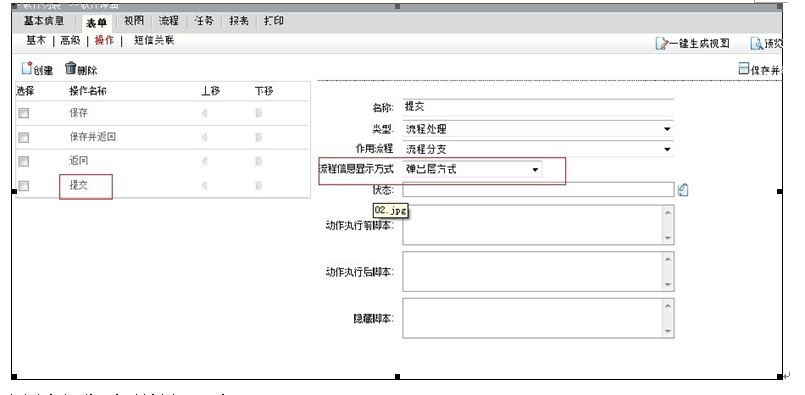Switch to the 报表 tab
The image size is (805, 395).
click(239, 21)
